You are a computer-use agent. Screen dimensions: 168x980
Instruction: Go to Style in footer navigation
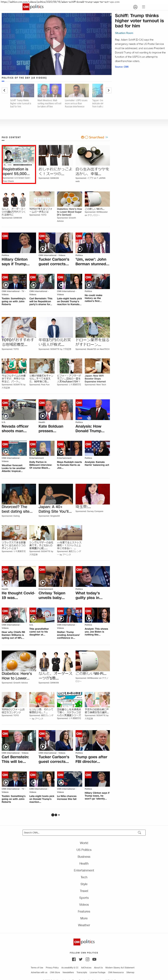(84, 884)
